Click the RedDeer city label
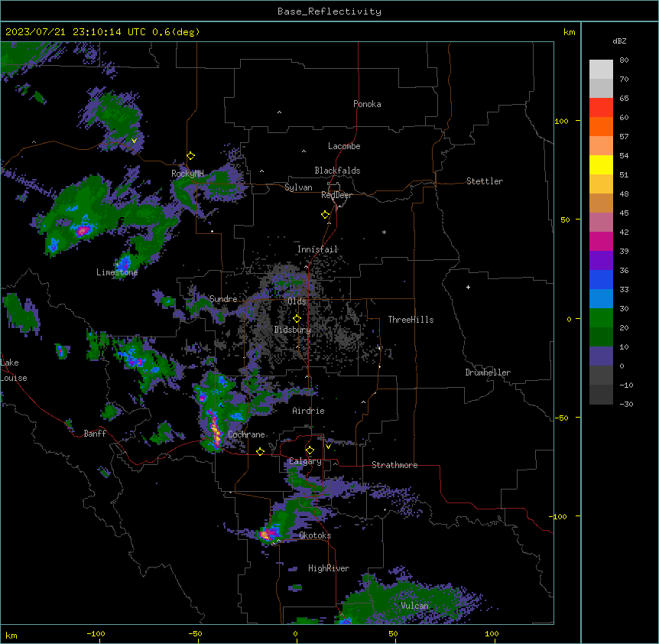 [336, 195]
